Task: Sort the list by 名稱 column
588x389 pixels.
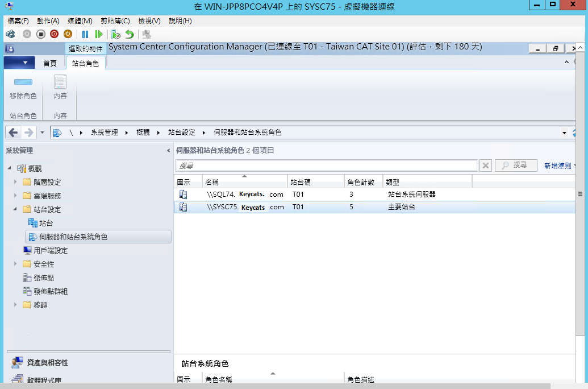Action: click(245, 182)
